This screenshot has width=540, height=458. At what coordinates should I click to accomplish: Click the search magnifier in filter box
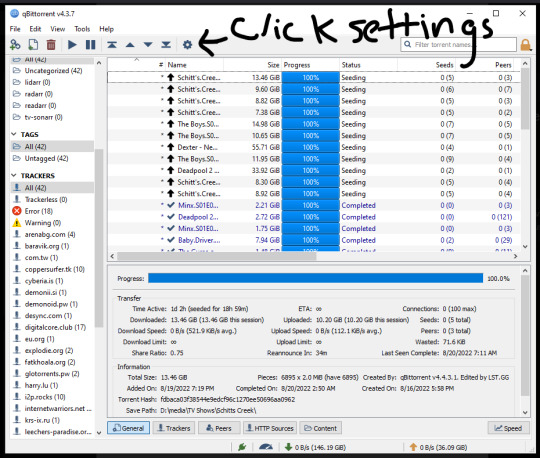point(408,44)
